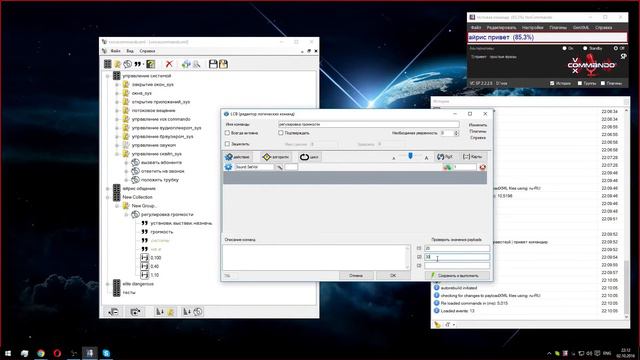The width and height of the screenshot is (640, 360).
Task: Click the Имя команды text field
Action: (369, 124)
